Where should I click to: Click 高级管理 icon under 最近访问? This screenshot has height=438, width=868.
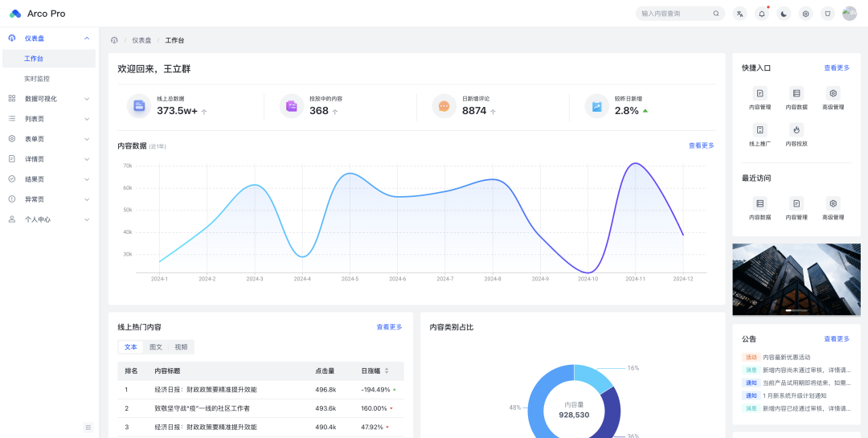(x=833, y=203)
